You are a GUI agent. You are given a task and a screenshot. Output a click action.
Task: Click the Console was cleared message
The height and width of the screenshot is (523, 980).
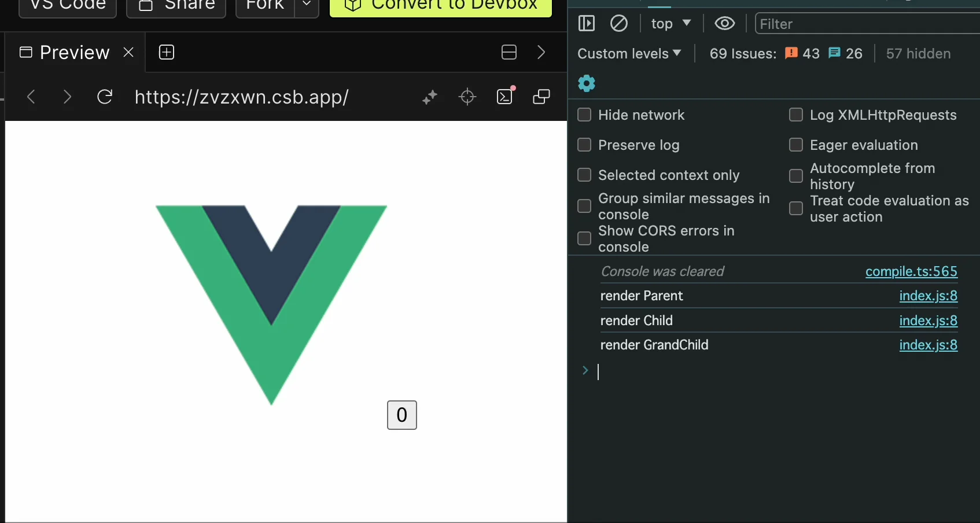click(x=662, y=271)
